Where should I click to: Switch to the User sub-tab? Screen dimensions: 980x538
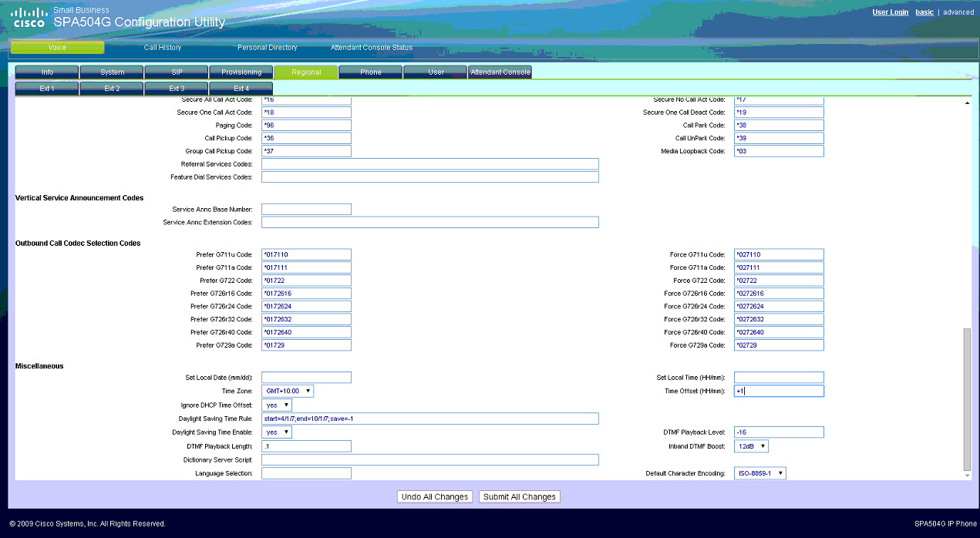point(436,72)
